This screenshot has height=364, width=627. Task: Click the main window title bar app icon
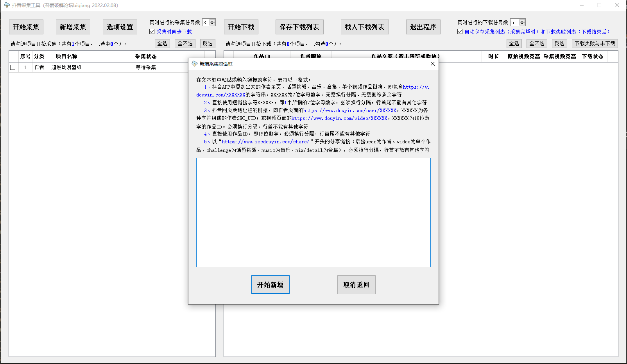click(x=7, y=5)
